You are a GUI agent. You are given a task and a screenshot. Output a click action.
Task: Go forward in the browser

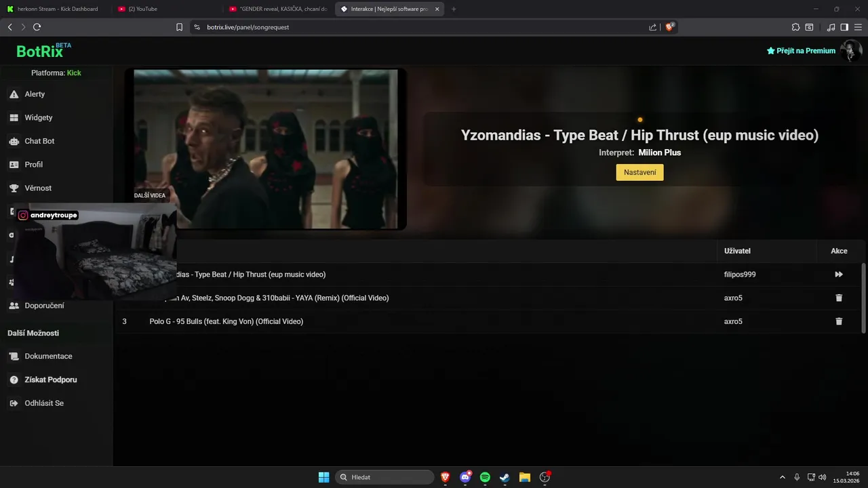click(23, 27)
